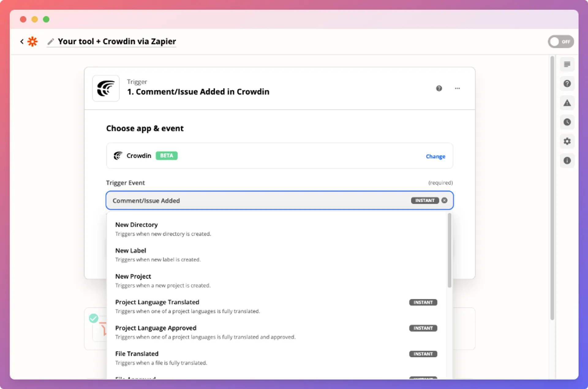Open the Zap outline sidebar icon
The image size is (588, 389).
pyautogui.click(x=567, y=64)
